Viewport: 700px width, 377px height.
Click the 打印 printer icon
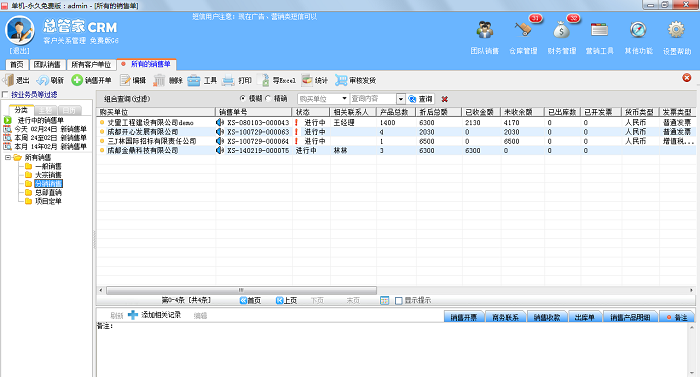[228, 80]
